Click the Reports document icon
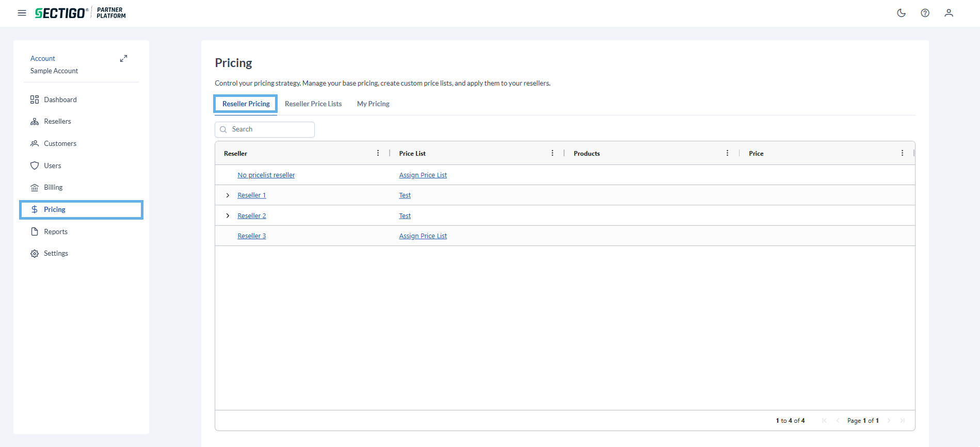 (35, 231)
